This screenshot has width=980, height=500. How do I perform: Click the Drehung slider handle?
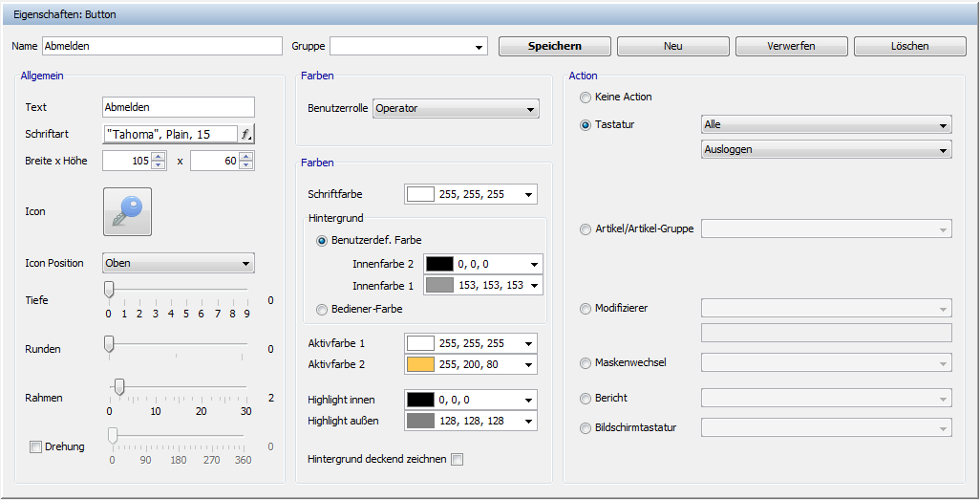[113, 436]
